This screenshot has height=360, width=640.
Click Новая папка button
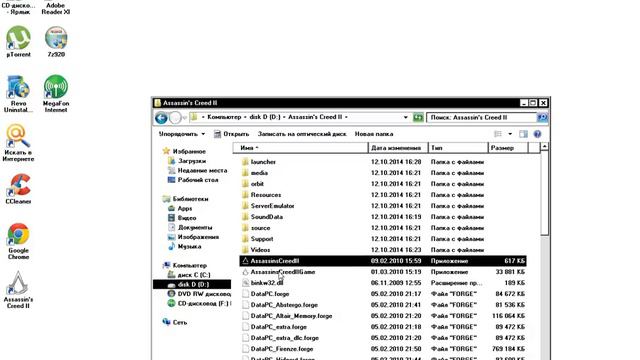[x=374, y=134]
